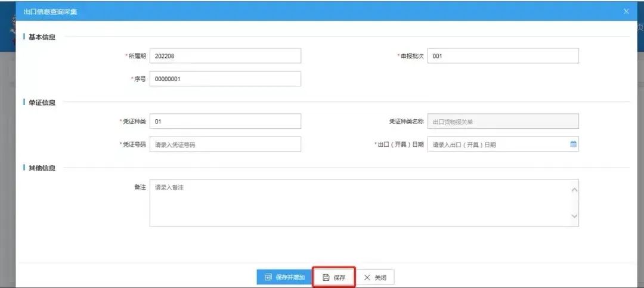Click the 基本信息 section heading

click(42, 37)
